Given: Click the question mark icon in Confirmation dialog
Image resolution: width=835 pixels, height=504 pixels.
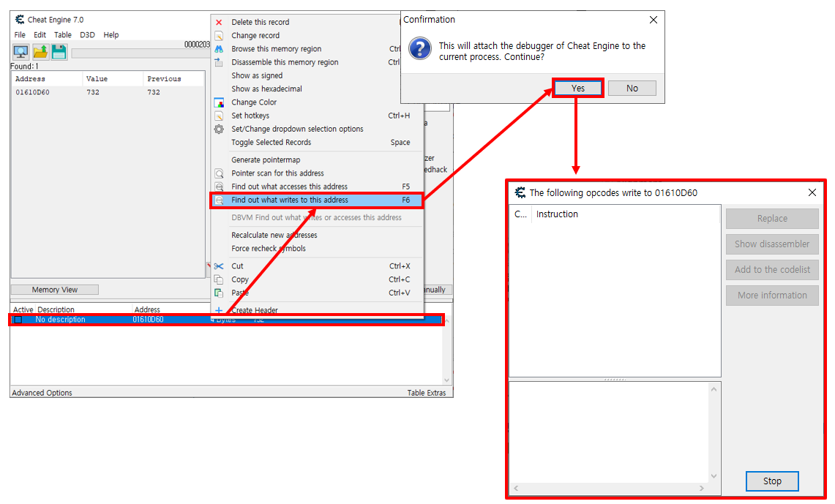Looking at the screenshot, I should (x=420, y=48).
